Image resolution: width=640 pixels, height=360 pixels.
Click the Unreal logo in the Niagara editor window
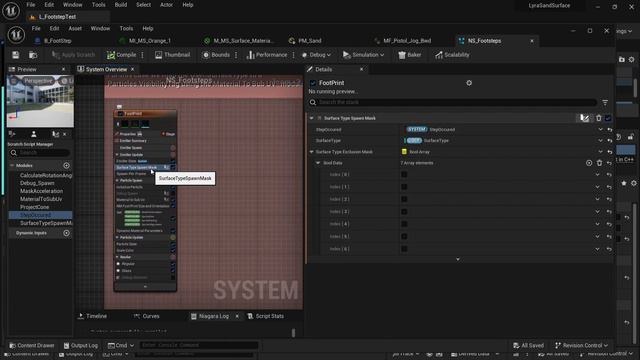point(16,34)
